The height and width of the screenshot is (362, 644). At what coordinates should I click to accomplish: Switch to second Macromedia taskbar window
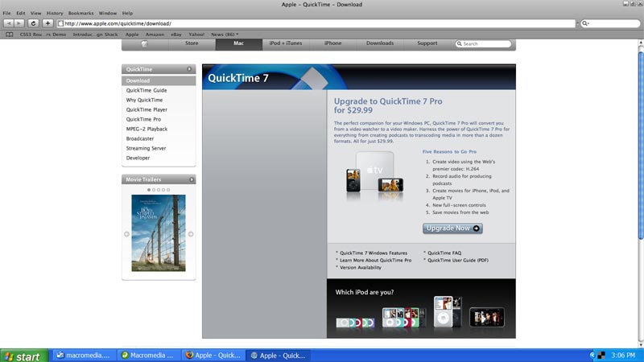click(148, 356)
